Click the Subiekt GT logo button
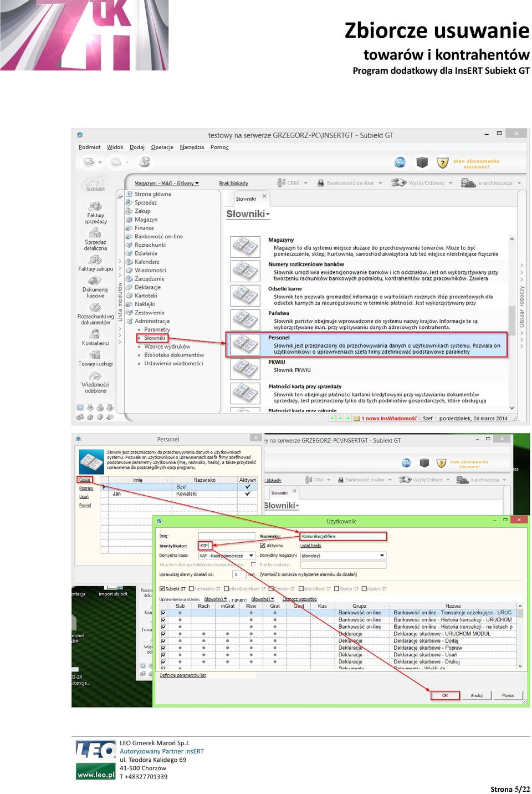The image size is (532, 794). coord(95,184)
